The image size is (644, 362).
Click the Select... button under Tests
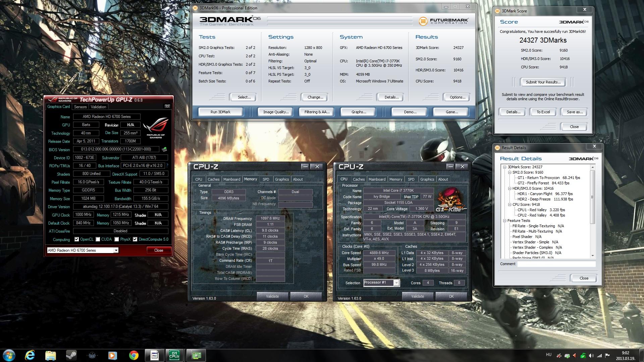(244, 97)
